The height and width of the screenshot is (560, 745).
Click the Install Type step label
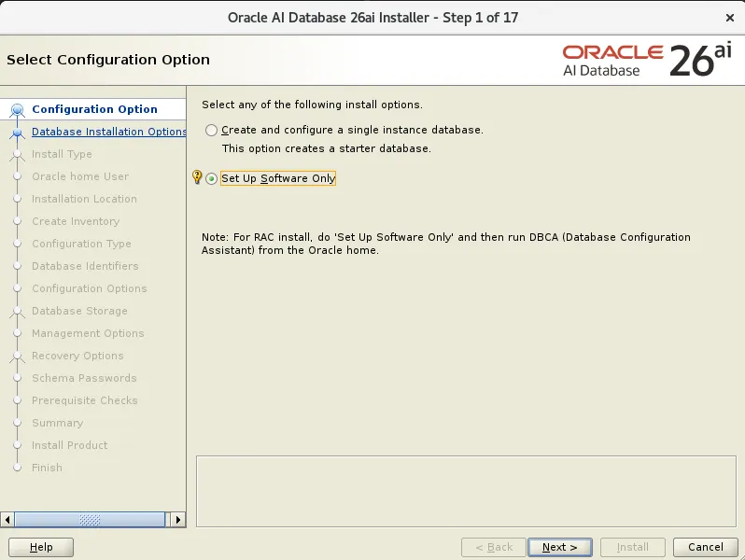point(62,154)
